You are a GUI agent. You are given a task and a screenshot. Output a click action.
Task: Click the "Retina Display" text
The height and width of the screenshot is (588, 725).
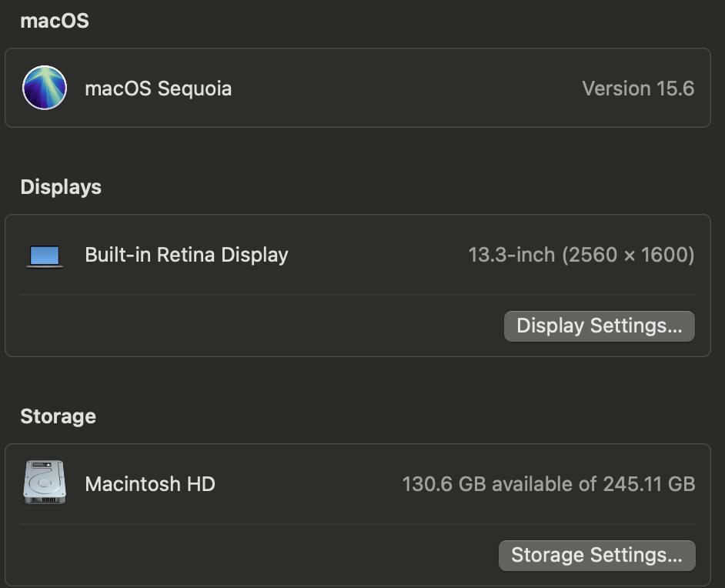(x=222, y=255)
